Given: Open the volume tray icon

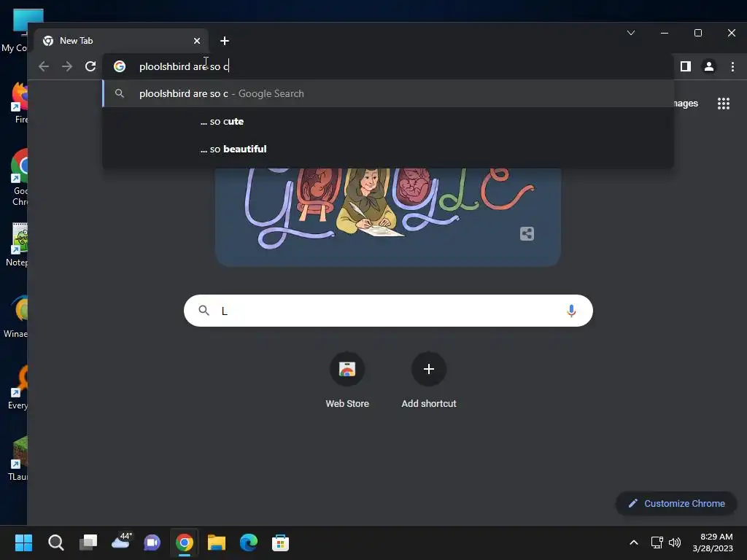Looking at the screenshot, I should click(x=675, y=542).
